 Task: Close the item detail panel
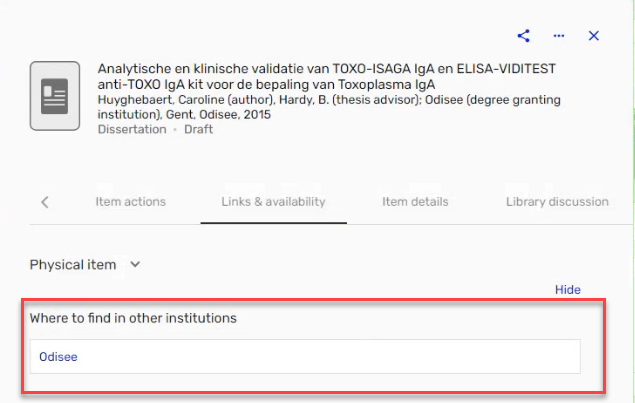[594, 36]
